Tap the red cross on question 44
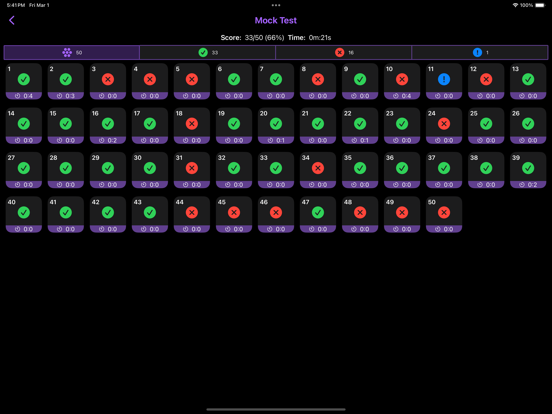Viewport: 552px width, 414px height. tap(192, 212)
